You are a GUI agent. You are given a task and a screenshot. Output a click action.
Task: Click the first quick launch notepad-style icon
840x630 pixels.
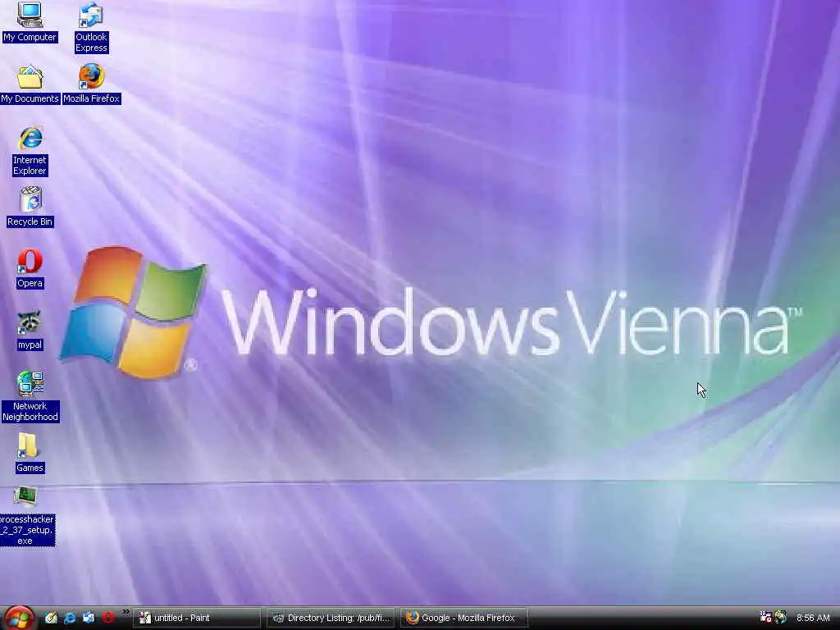[51, 618]
